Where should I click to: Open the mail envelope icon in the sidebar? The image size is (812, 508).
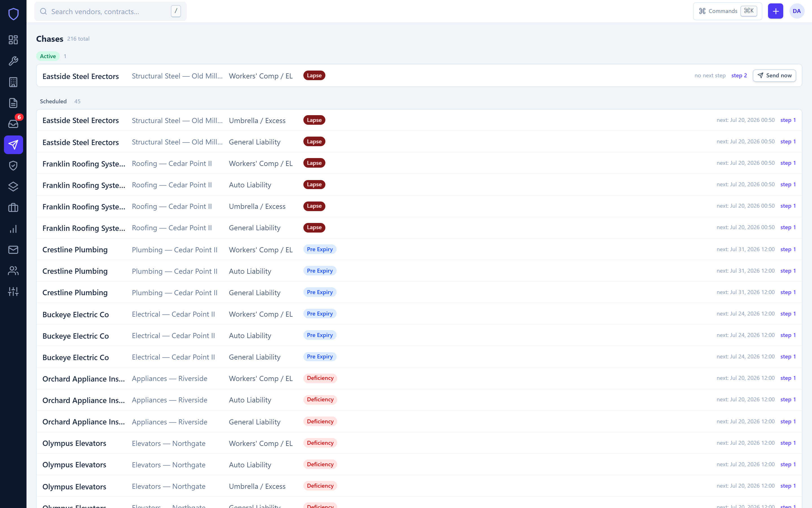14,250
